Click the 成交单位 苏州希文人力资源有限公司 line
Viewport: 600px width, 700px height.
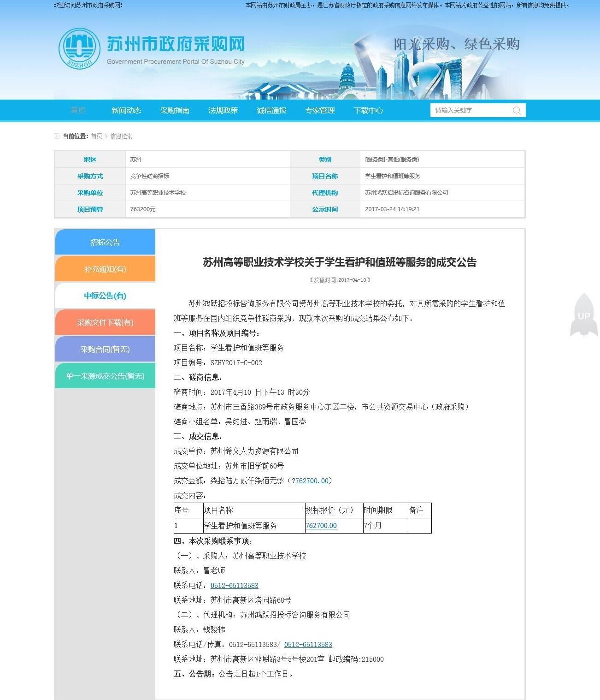point(236,451)
